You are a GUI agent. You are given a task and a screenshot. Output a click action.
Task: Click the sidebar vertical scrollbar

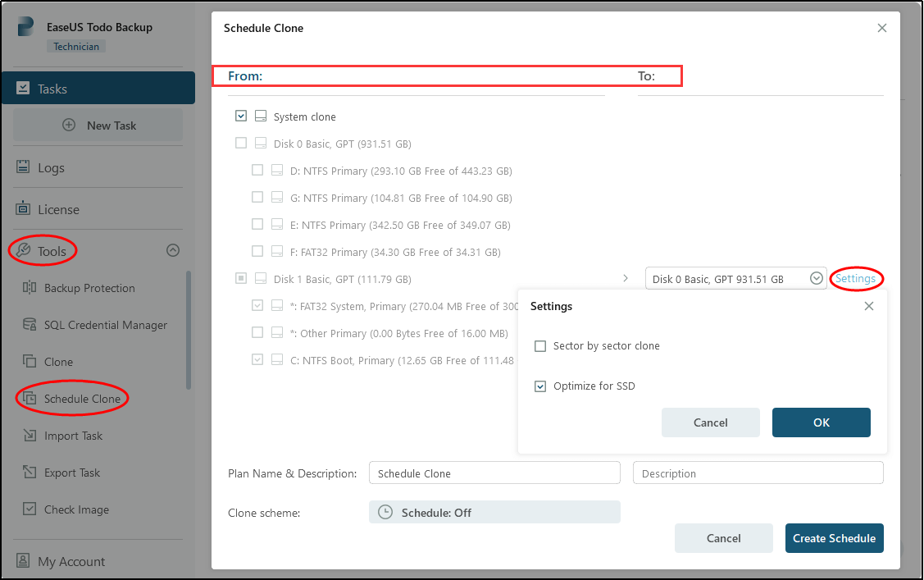(189, 330)
